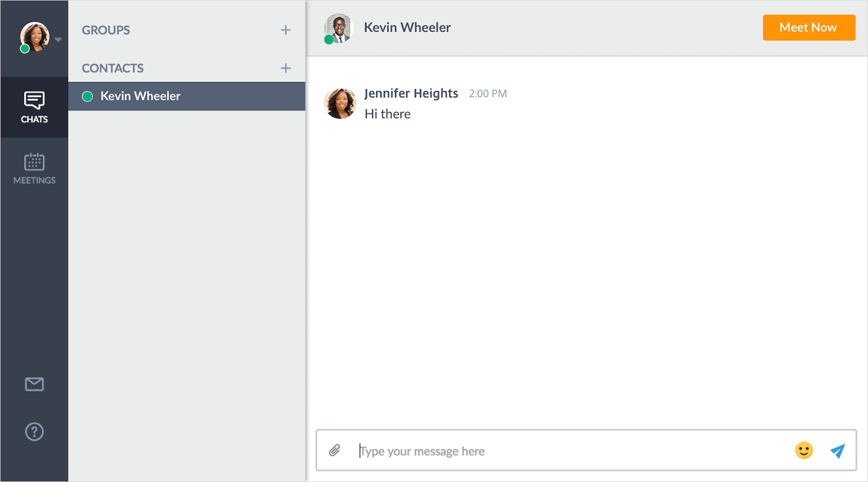Click the Meet Now button
Viewport: 868px width, 482px height.
point(809,28)
